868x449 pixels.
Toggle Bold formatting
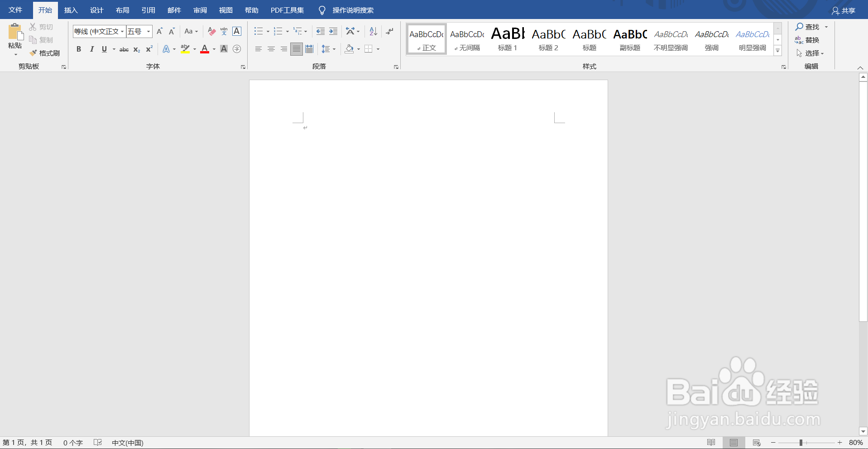(x=79, y=49)
